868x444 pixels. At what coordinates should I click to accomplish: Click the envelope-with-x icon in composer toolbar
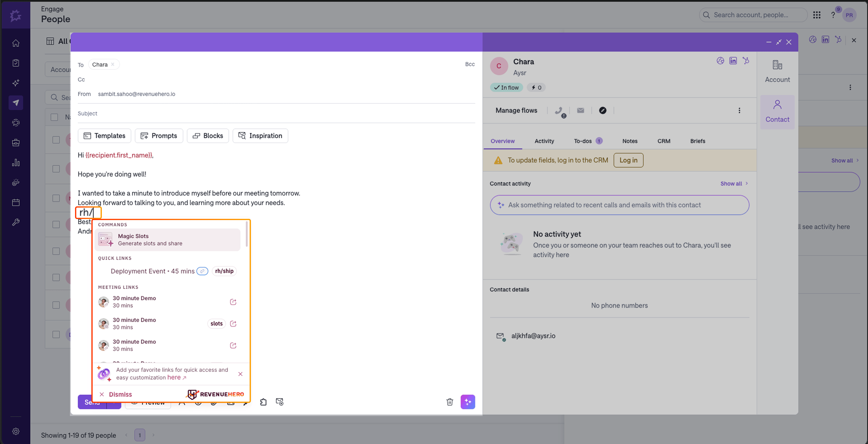click(x=280, y=402)
